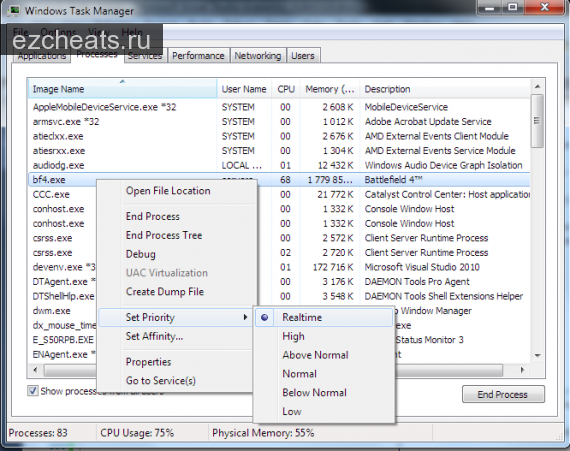Maximize the Task Manager window
This screenshot has height=451, width=570.
pos(513,7)
